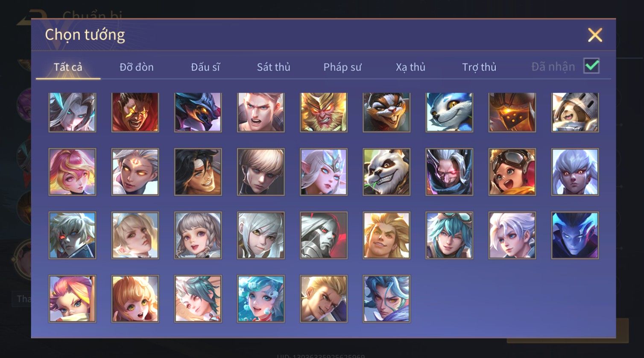Choose the golden monkey king hero
The image size is (644, 358).
[x=324, y=112]
